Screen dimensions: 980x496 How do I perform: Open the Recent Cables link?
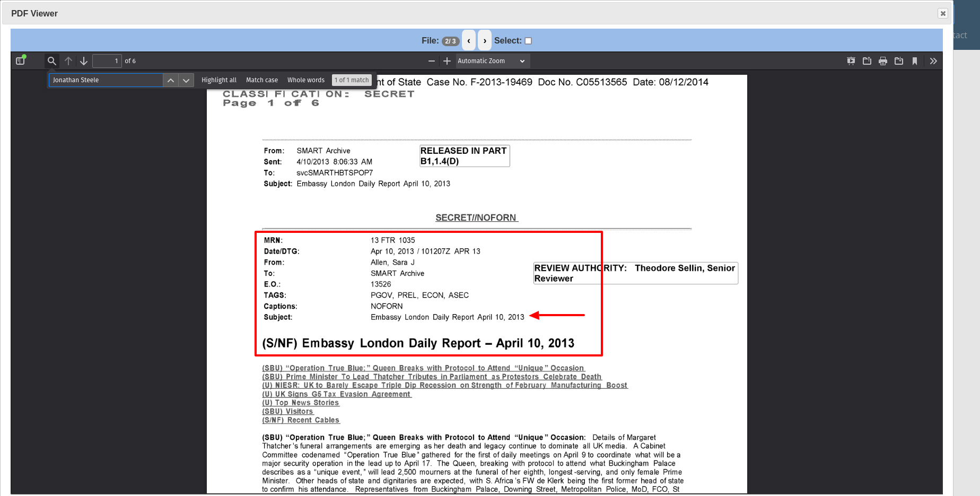(301, 420)
